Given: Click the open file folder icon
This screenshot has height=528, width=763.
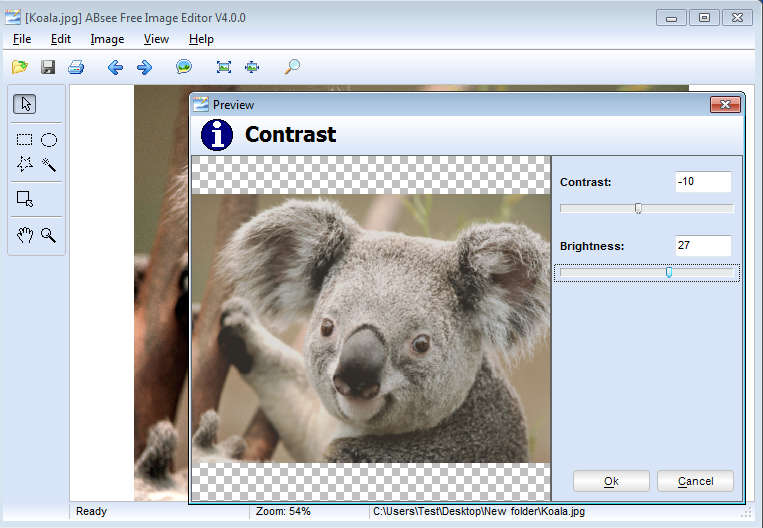Looking at the screenshot, I should tap(19, 67).
